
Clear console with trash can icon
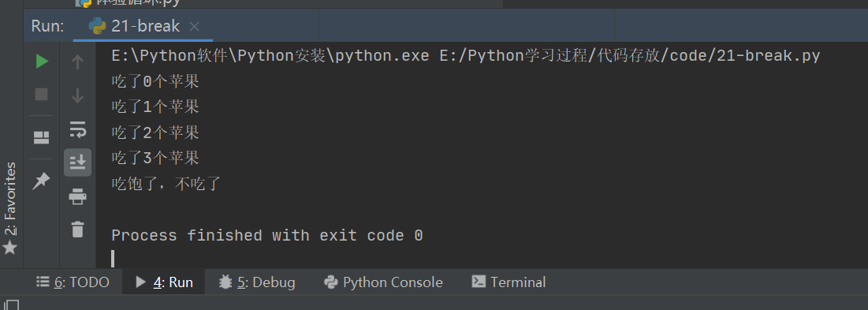tap(77, 229)
